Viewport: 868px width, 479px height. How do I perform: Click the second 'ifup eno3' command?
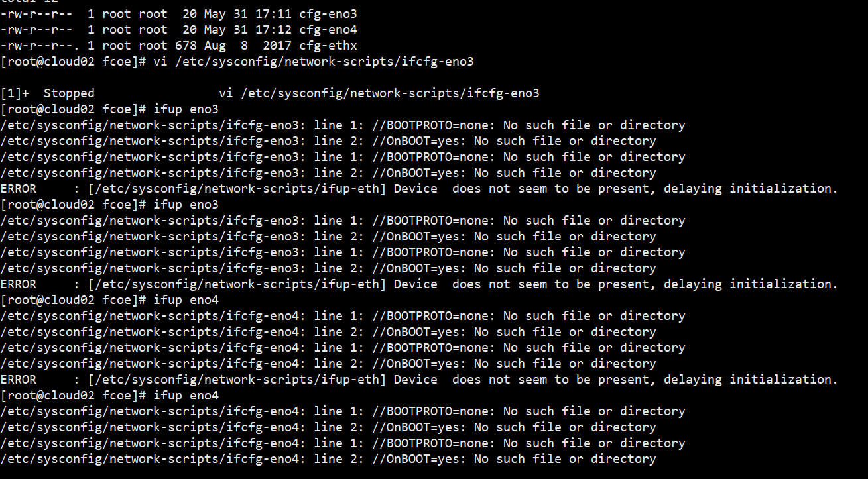186,205
